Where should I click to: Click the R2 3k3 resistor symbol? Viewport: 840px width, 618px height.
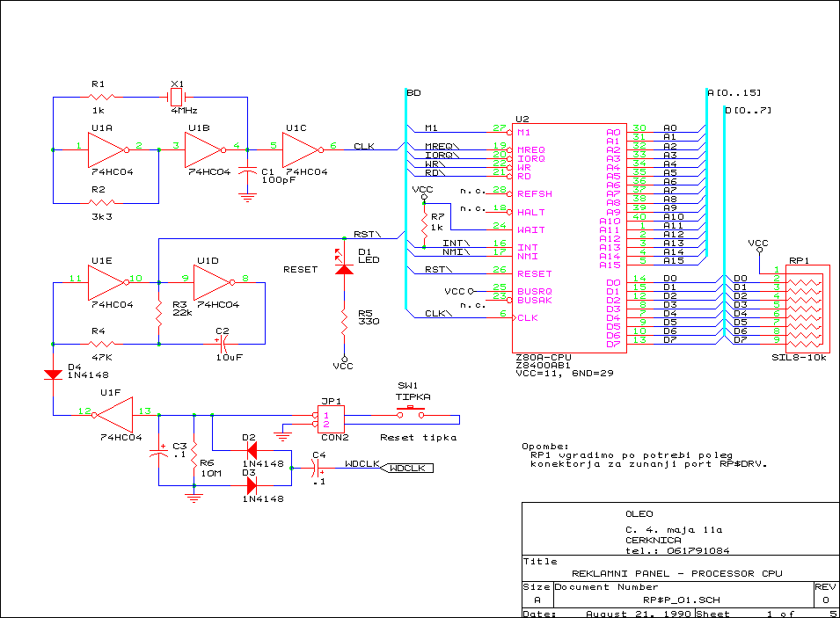pos(101,203)
